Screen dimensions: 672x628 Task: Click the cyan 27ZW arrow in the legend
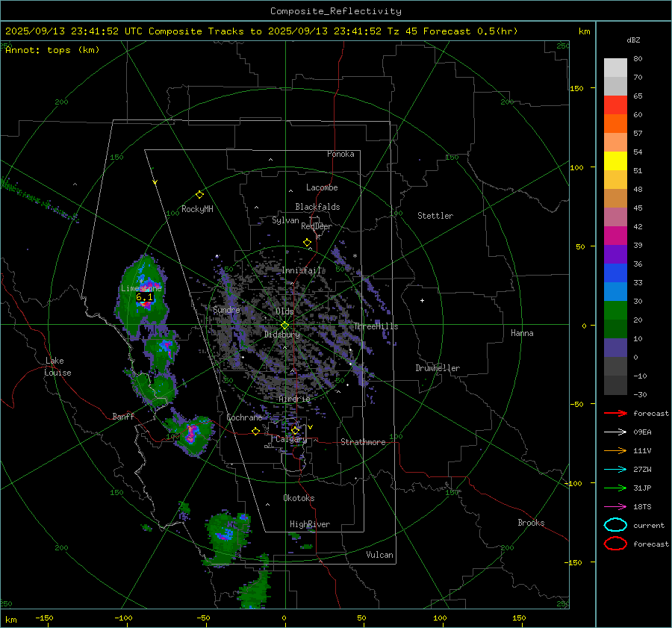coord(615,470)
